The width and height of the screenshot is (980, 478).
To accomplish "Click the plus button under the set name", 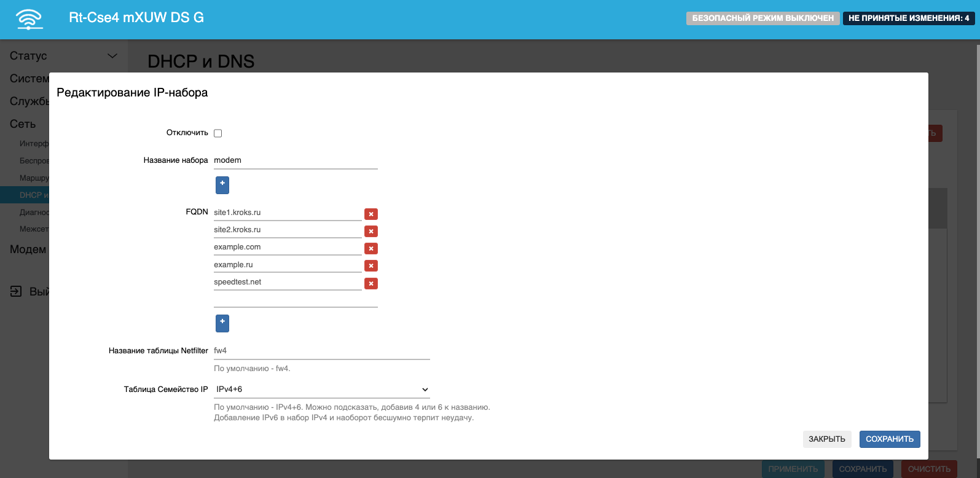I will [222, 184].
